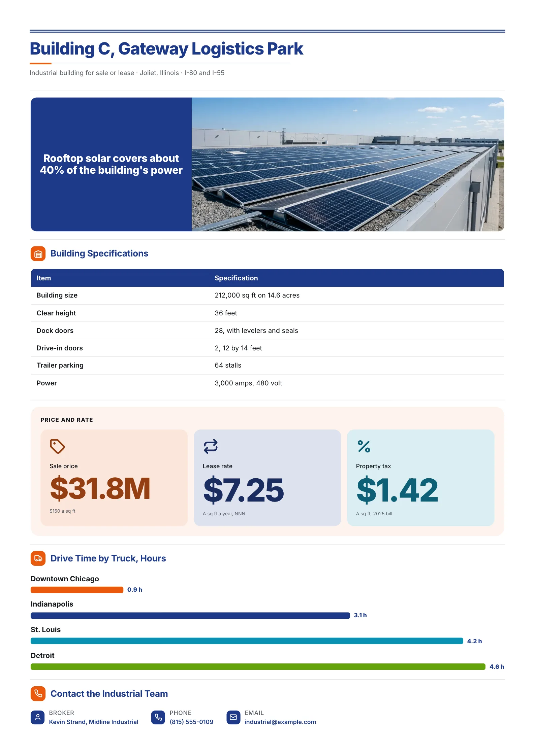This screenshot has height=756, width=535.
Task: Click the 'A sq ft, 2025 bill' note
Action: pos(374,514)
